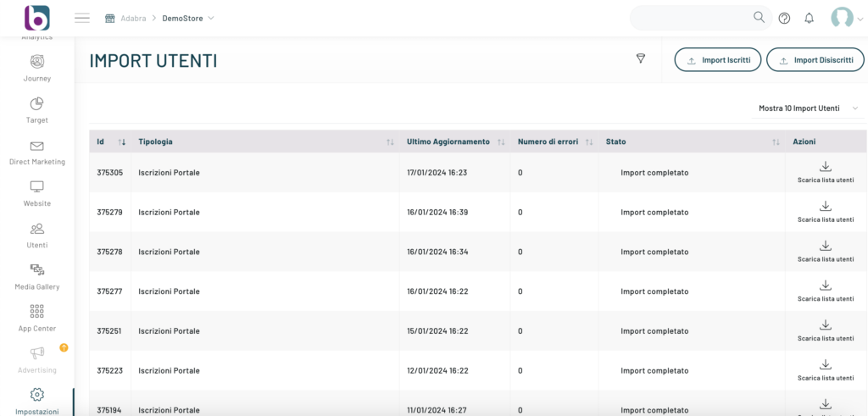Click the Import Disiscritti button
The image size is (868, 416).
[815, 60]
